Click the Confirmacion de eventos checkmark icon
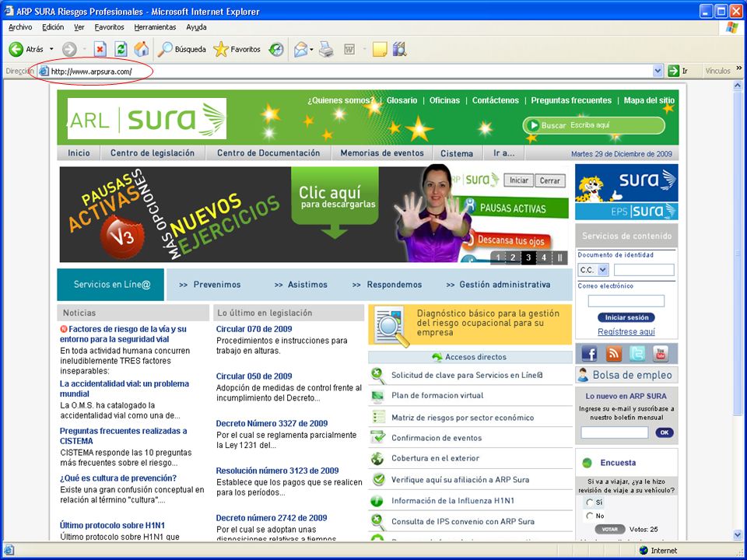 coord(378,436)
